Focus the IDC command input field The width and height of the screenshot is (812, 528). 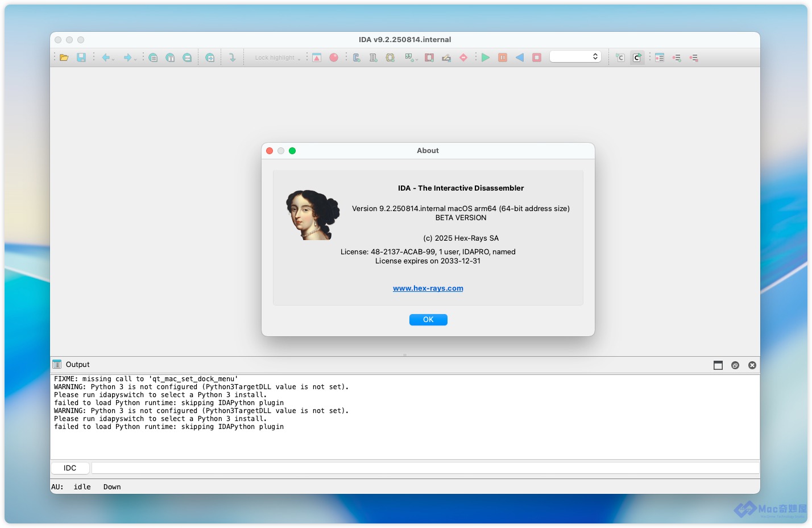point(425,468)
